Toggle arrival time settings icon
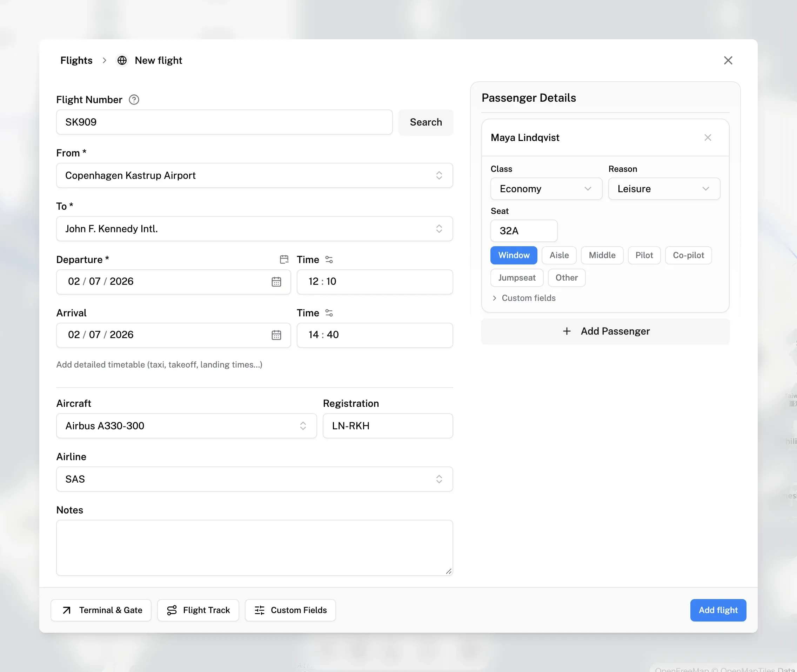 click(x=329, y=313)
